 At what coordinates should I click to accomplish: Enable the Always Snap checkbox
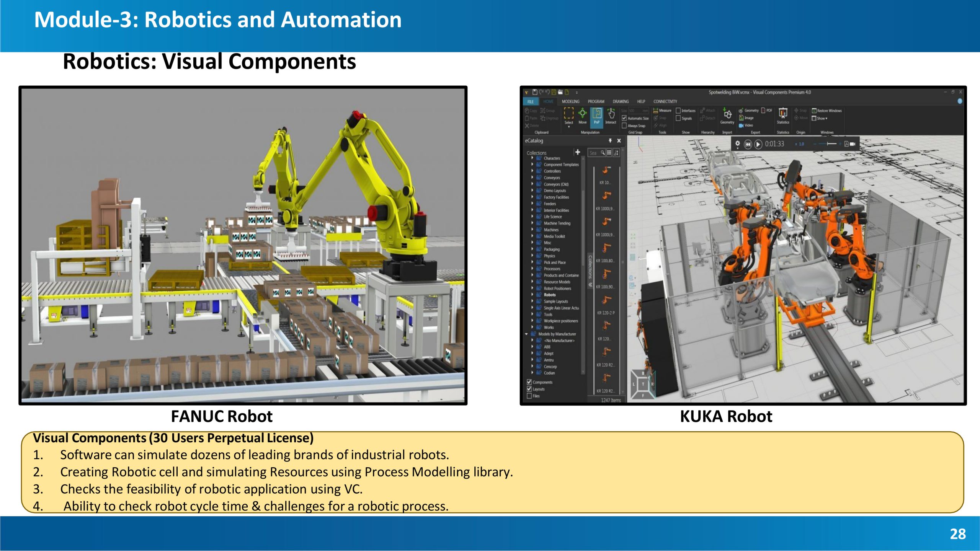624,126
